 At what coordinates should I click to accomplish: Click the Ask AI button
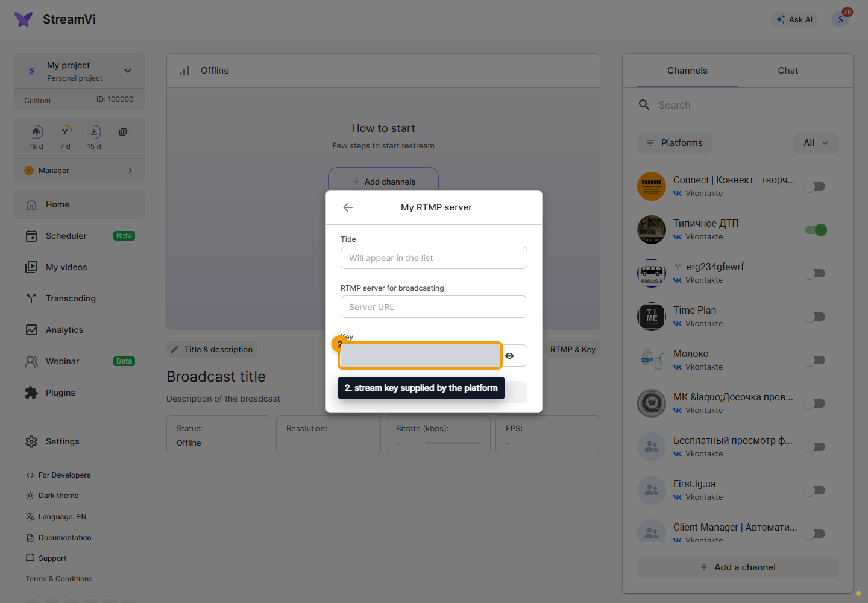794,19
